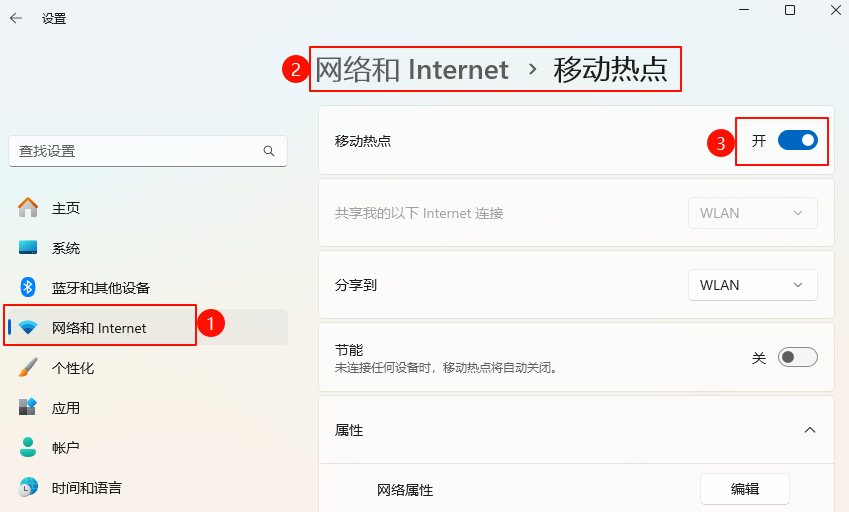Open the 共享我的以下 Internet 连接 dropdown

pos(752,213)
